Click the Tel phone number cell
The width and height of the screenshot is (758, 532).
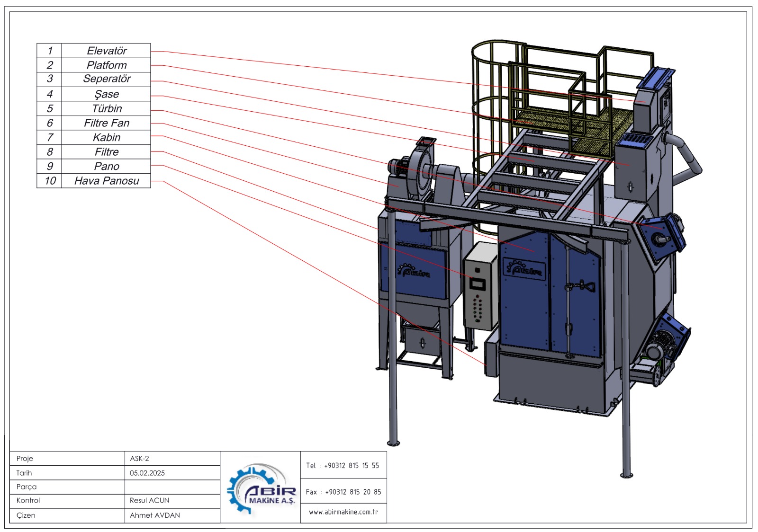coord(343,466)
